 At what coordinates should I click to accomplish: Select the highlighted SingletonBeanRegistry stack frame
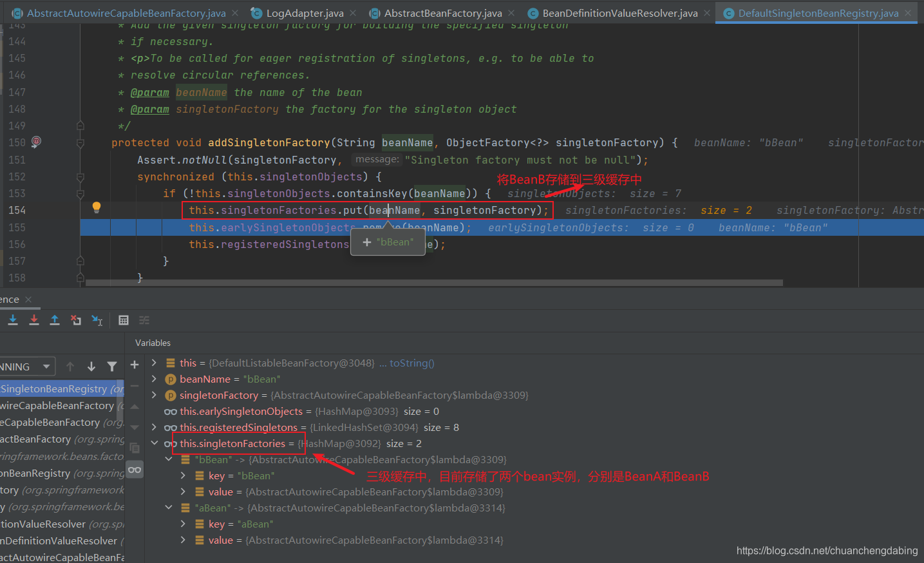coord(62,388)
